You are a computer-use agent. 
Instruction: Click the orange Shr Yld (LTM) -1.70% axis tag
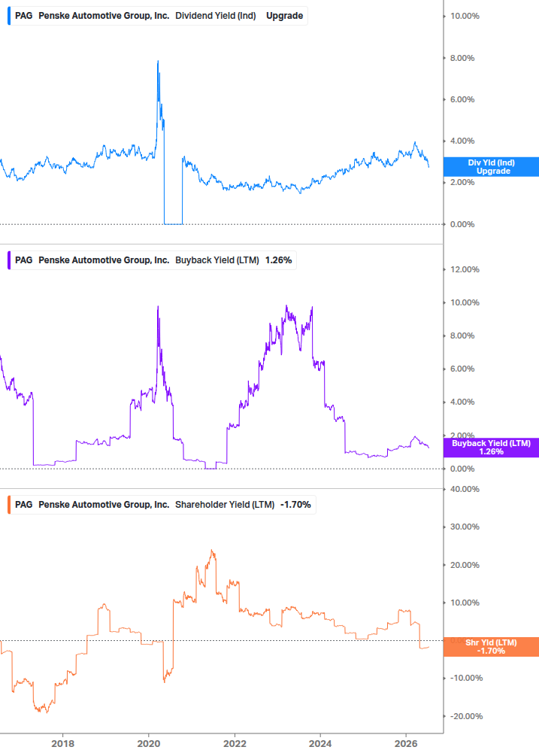(491, 647)
